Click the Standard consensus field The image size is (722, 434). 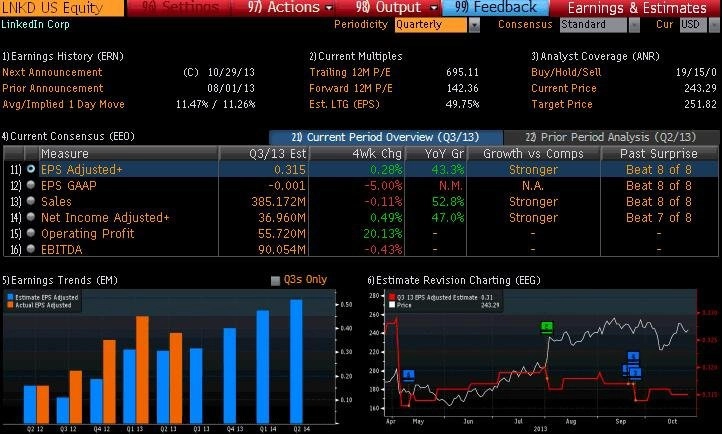pos(593,25)
